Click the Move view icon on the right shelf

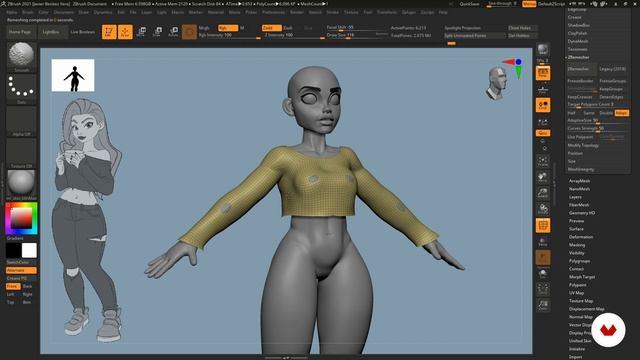543,177
